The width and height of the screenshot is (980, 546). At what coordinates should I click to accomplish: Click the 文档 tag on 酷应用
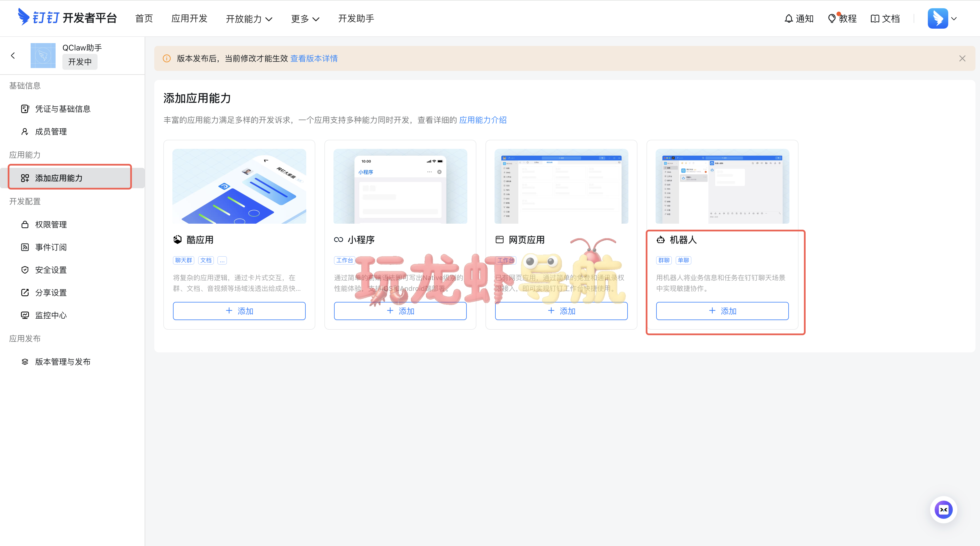[206, 260]
